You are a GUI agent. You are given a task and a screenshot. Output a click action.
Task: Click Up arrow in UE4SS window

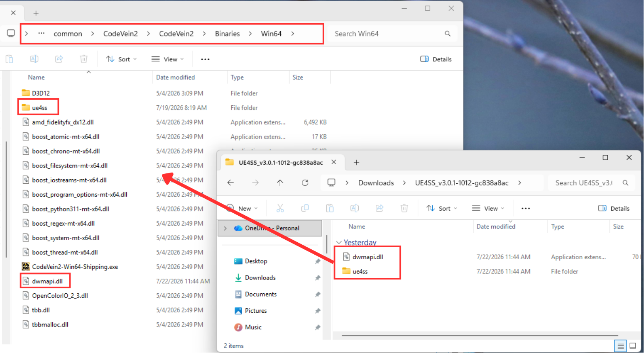click(x=280, y=183)
